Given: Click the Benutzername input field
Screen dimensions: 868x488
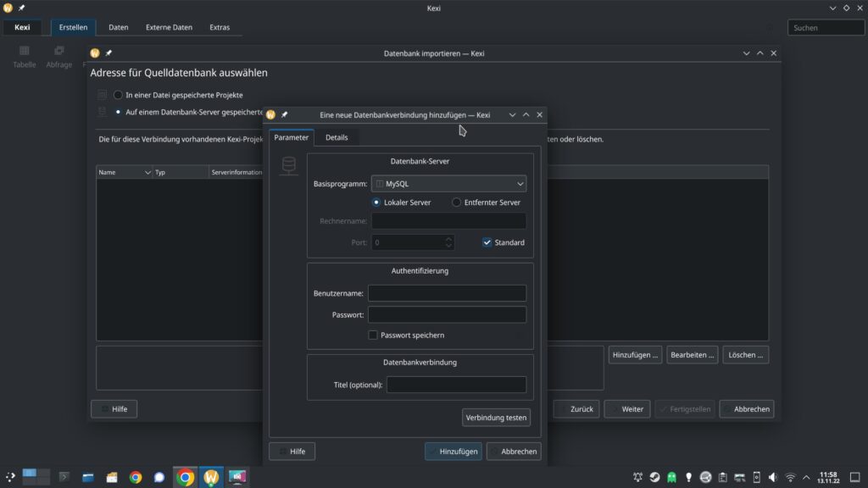Looking at the screenshot, I should [x=448, y=293].
